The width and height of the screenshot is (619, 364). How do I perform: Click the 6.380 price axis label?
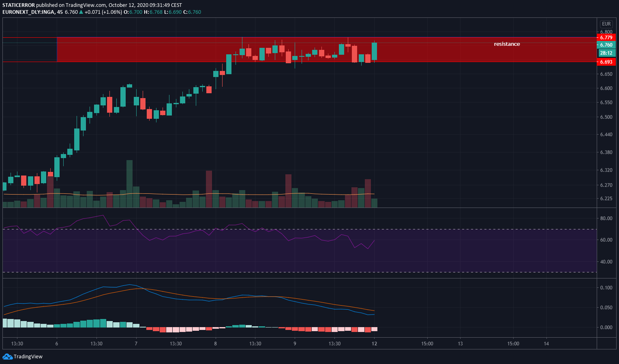606,152
